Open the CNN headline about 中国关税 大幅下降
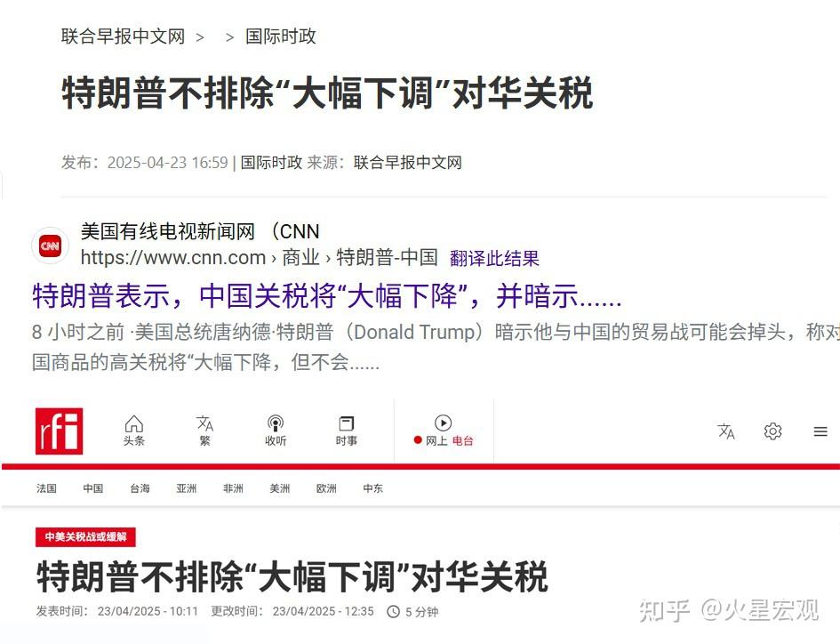This screenshot has height=644, width=840. click(x=327, y=296)
